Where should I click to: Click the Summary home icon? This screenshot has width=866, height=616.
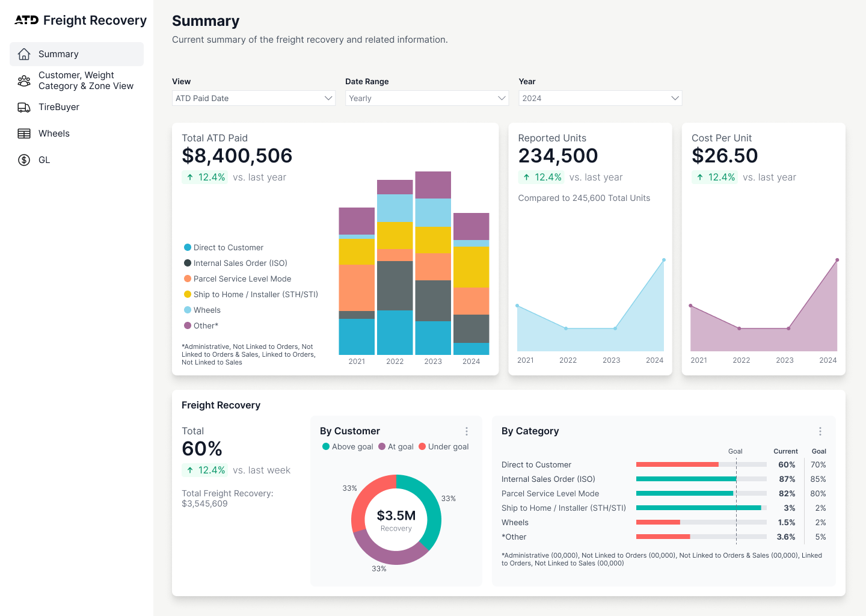tap(24, 54)
